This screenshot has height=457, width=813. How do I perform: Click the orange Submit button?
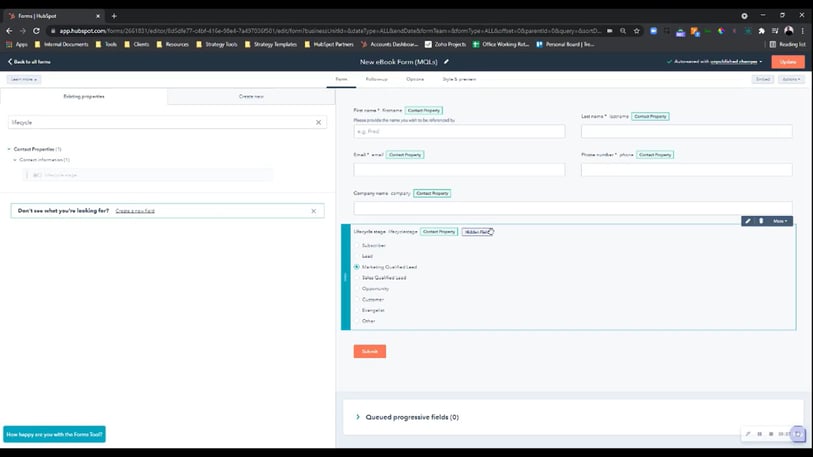[x=370, y=352]
